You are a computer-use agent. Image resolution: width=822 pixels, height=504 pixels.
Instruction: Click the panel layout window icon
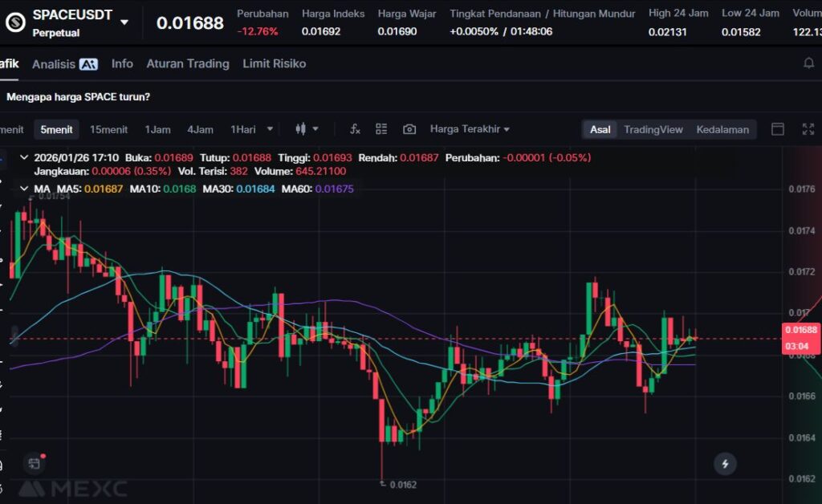[777, 129]
